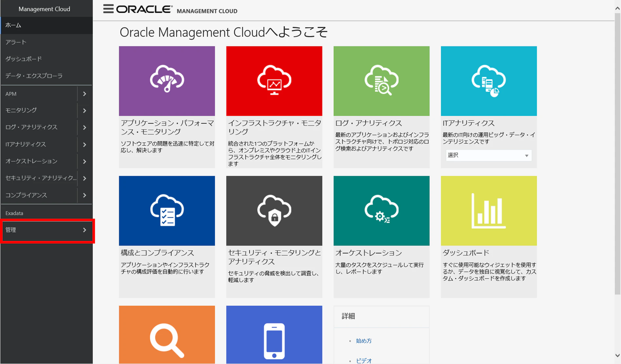The height and width of the screenshot is (364, 621).
Task: Expand the APM sidebar submenu arrow
Action: coord(85,94)
